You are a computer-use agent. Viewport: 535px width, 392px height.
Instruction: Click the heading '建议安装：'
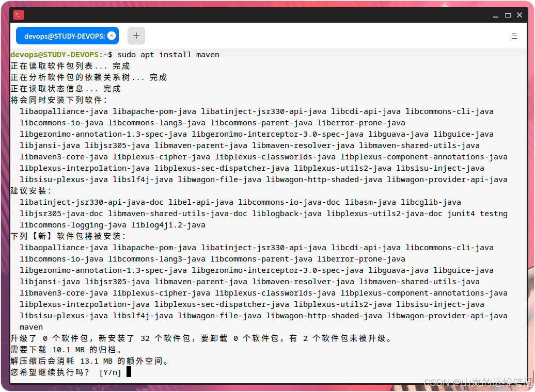tap(31, 190)
